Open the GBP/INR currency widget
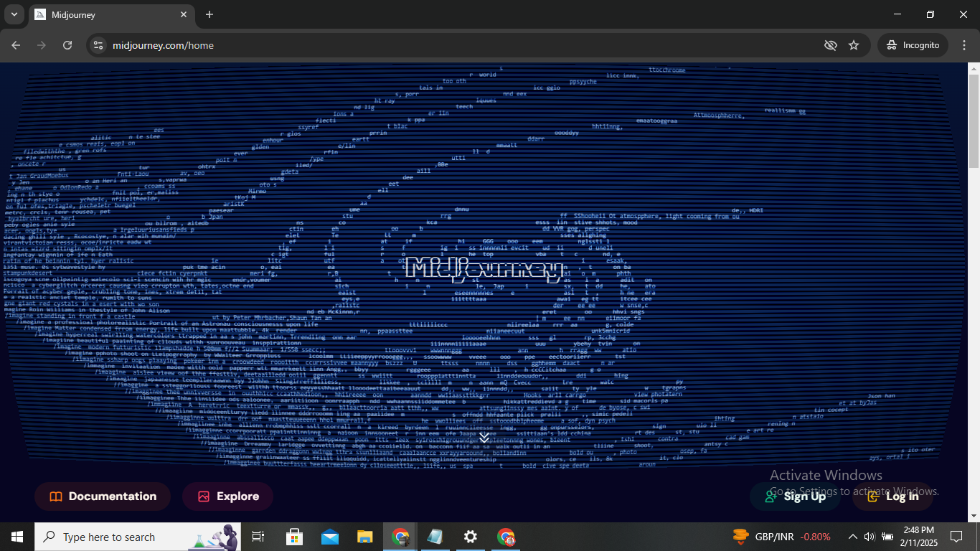 (x=781, y=537)
